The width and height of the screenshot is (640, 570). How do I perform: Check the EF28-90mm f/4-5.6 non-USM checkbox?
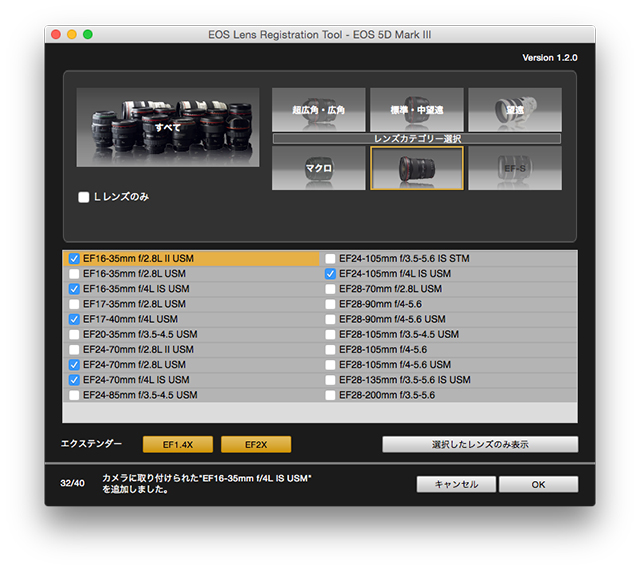pos(330,304)
